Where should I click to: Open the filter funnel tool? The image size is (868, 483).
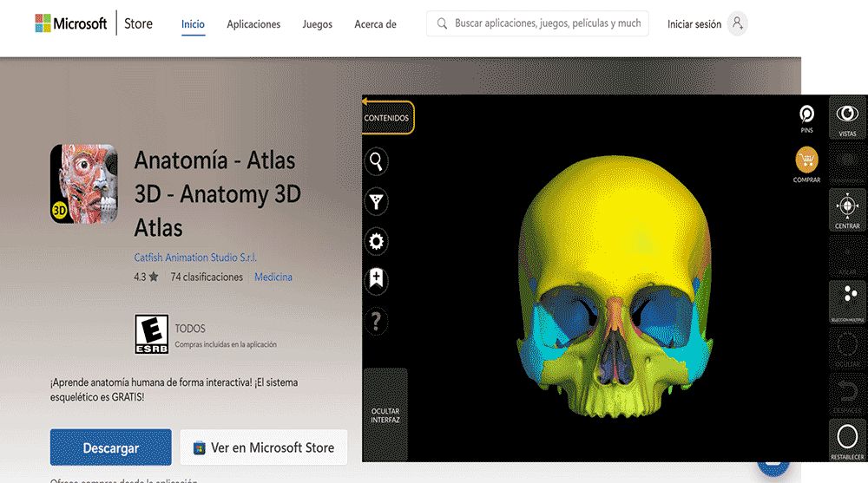(x=377, y=201)
